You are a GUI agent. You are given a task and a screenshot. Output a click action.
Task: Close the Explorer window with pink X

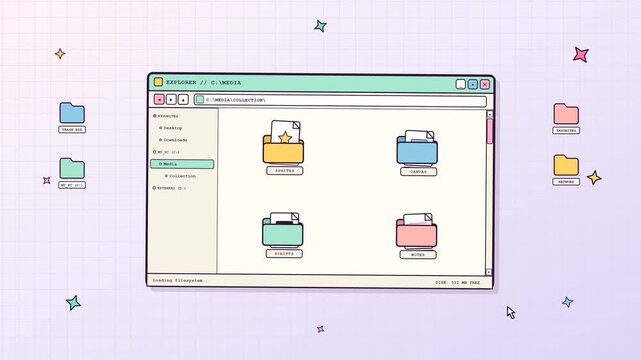[485, 84]
